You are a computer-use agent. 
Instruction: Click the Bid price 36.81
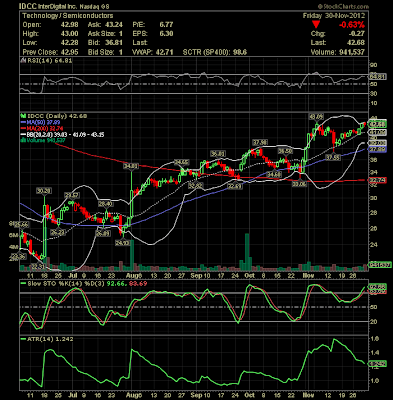click(x=114, y=43)
